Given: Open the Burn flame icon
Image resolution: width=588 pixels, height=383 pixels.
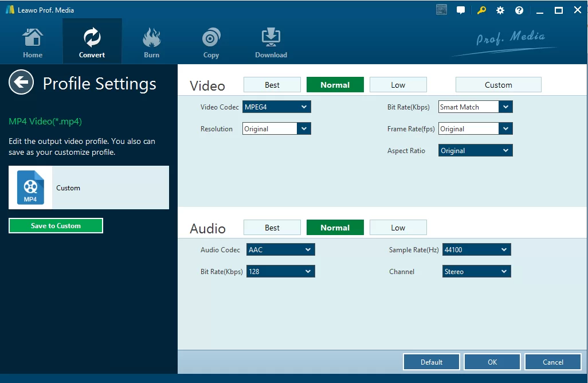Looking at the screenshot, I should 151,37.
